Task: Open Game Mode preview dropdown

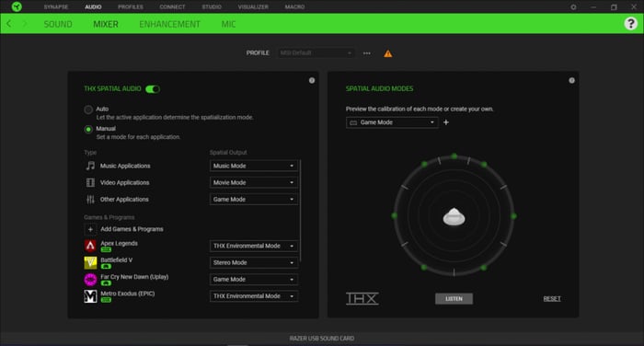Action: [392, 122]
